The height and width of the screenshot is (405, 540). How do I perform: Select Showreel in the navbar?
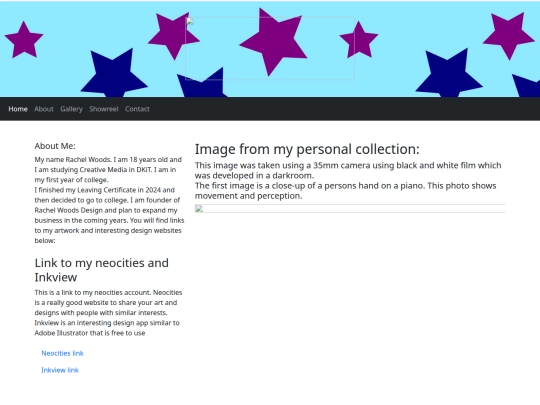pyautogui.click(x=104, y=109)
